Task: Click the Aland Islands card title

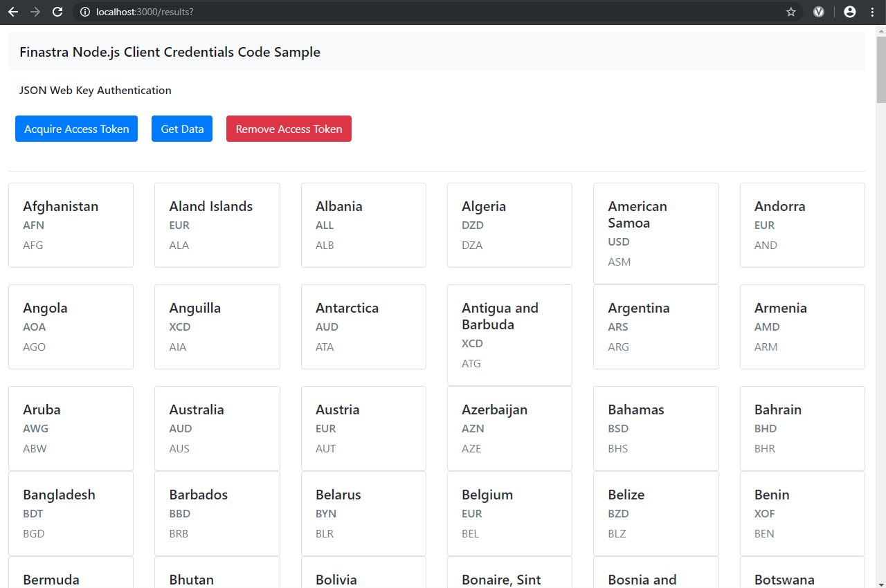Action: [211, 206]
